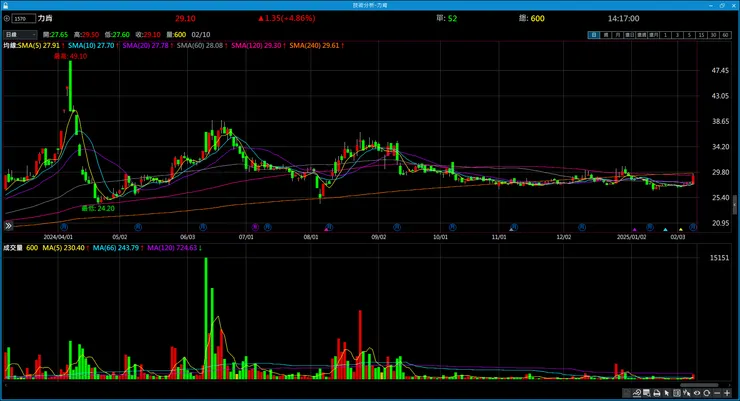Click the plus zoom-in icon
This screenshot has height=401, width=740.
pyautogui.click(x=727, y=393)
